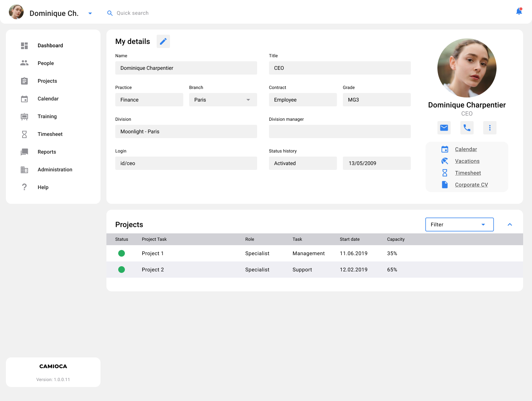Click the Administration building icon
The height and width of the screenshot is (401, 532).
click(24, 169)
